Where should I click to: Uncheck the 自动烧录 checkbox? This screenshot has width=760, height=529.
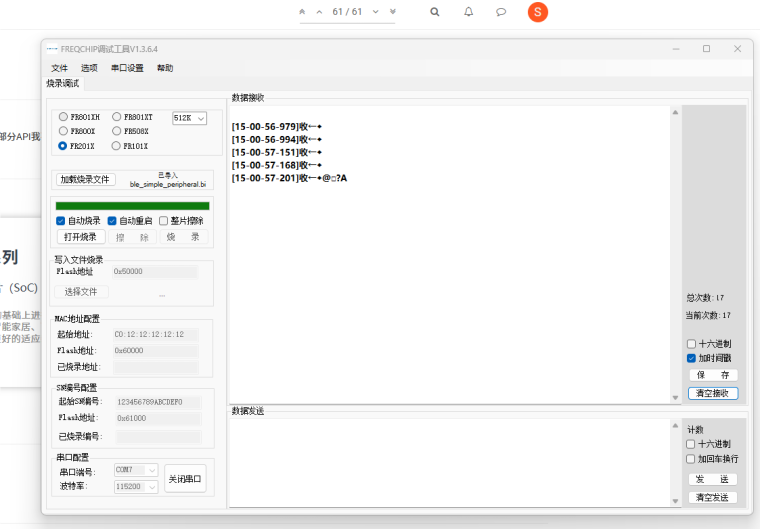pyautogui.click(x=61, y=221)
